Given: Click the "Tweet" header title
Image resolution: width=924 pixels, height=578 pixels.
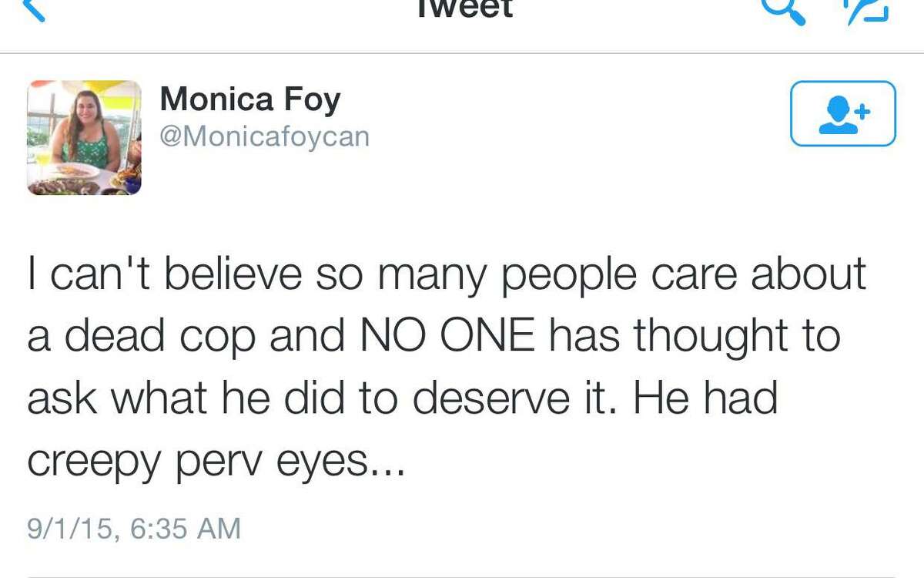Looking at the screenshot, I should coord(464,9).
